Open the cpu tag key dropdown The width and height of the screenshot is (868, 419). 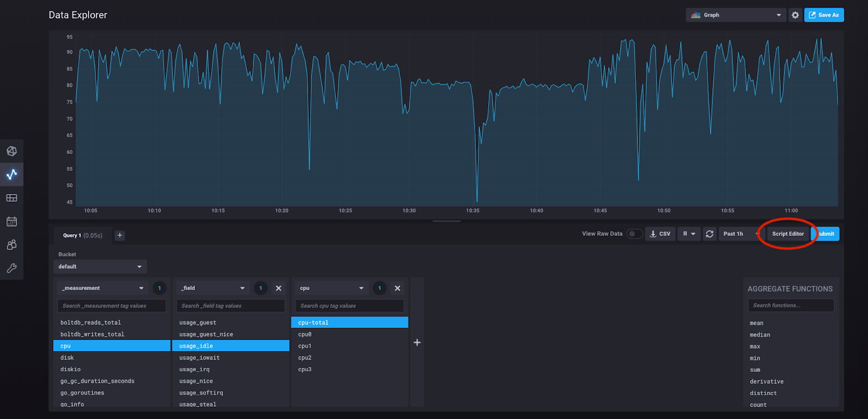click(332, 288)
